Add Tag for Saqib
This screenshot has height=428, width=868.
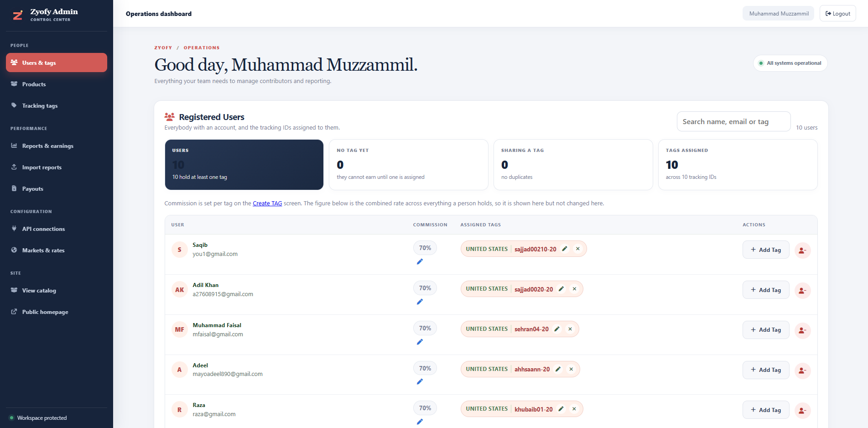[x=766, y=250]
